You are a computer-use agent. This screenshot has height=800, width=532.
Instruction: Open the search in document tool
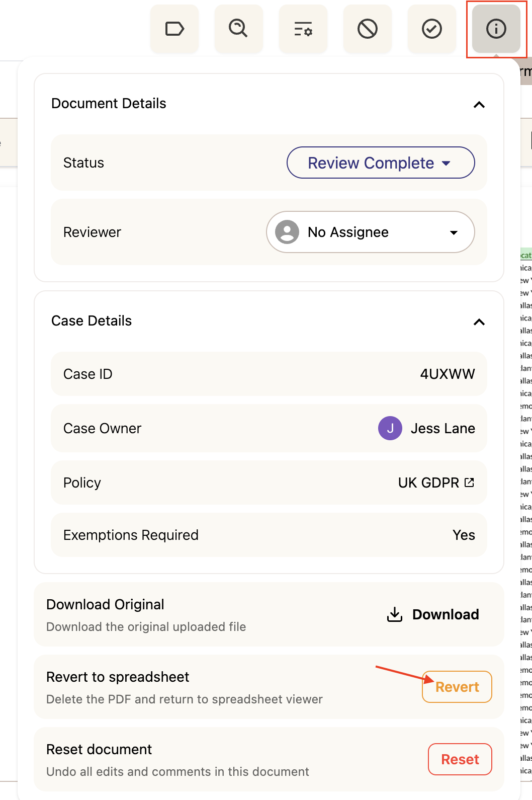click(239, 29)
